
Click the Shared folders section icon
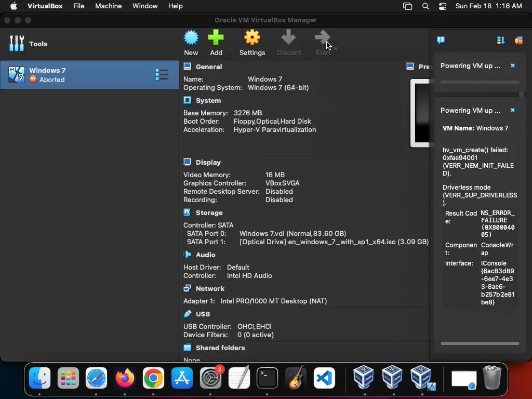pyautogui.click(x=187, y=348)
